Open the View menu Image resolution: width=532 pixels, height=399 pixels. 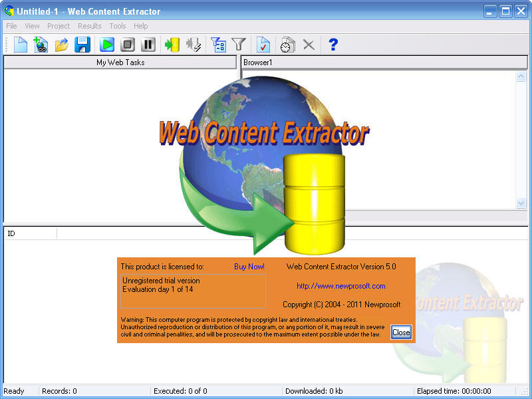point(32,26)
